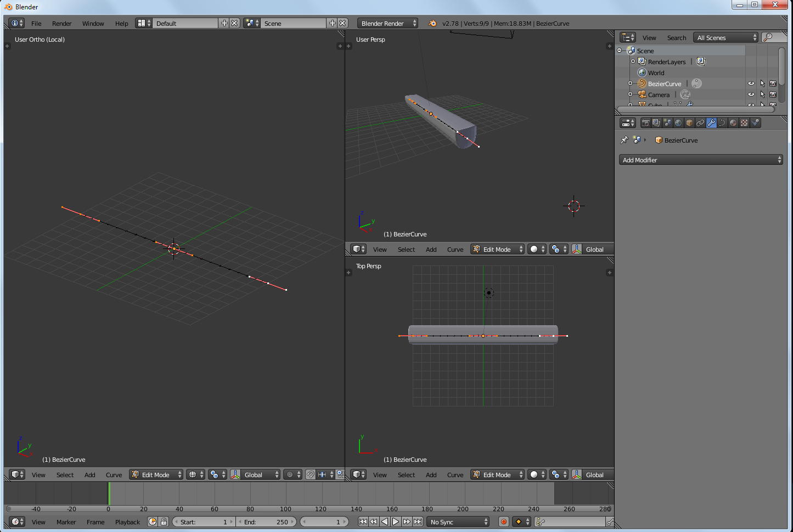Click the BezierCurve curve data icon in outliner
The height and width of the screenshot is (532, 793).
tap(696, 83)
